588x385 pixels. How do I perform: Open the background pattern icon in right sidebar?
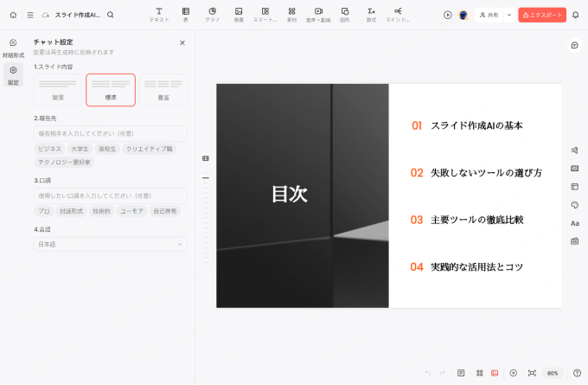click(574, 169)
